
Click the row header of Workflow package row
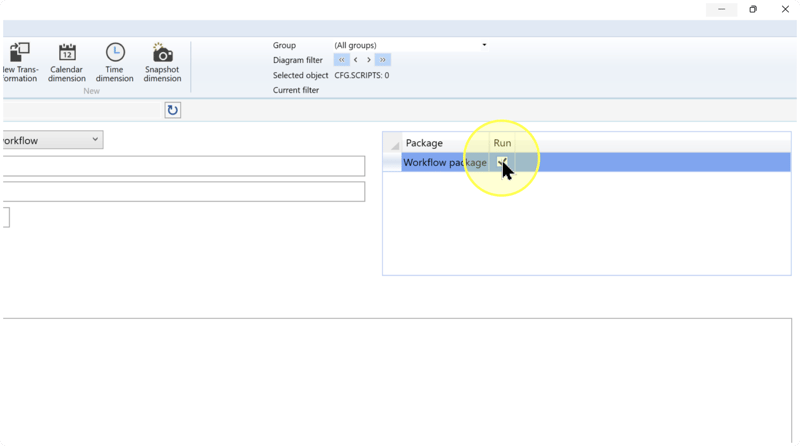(392, 162)
